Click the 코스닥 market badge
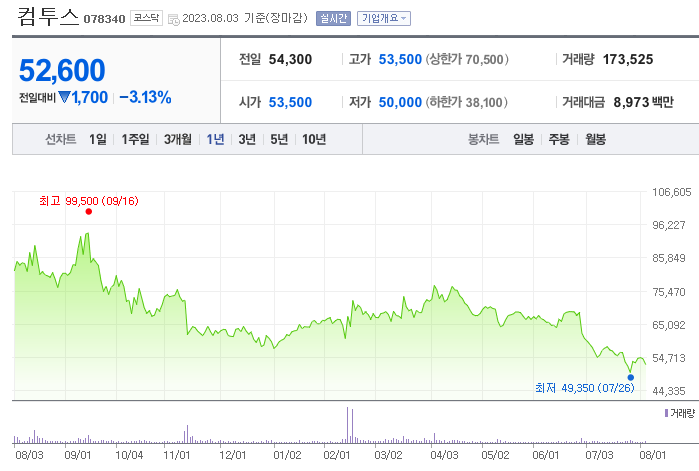This screenshot has height=471, width=699. coord(146,18)
